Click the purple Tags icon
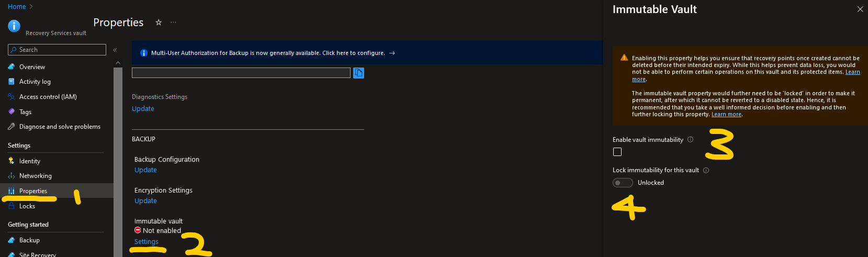Screen dimensions: 868x257 (12, 111)
